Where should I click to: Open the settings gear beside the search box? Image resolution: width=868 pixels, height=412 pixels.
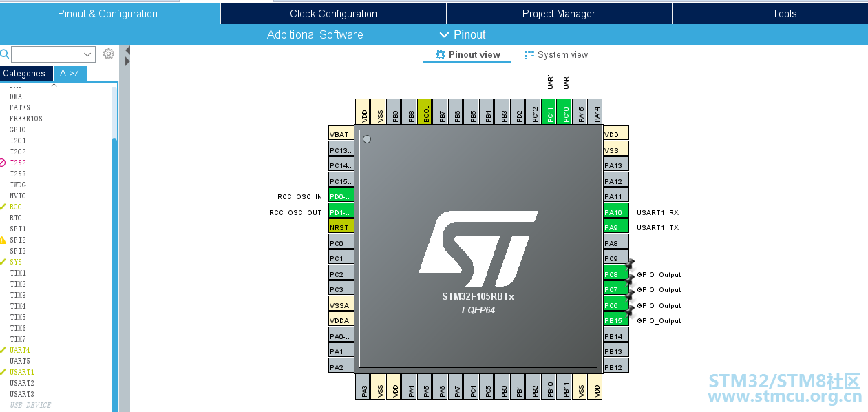[x=108, y=54]
